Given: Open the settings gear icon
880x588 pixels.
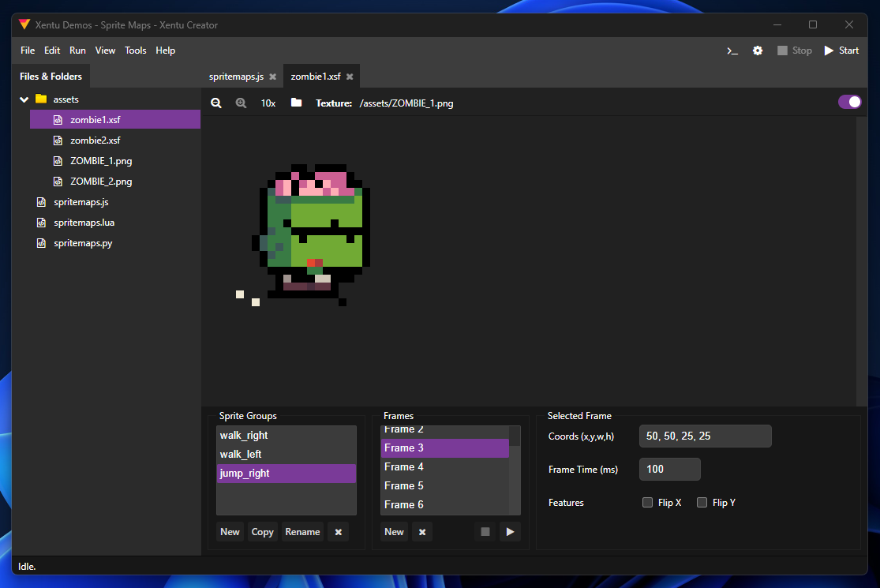Looking at the screenshot, I should [x=758, y=50].
